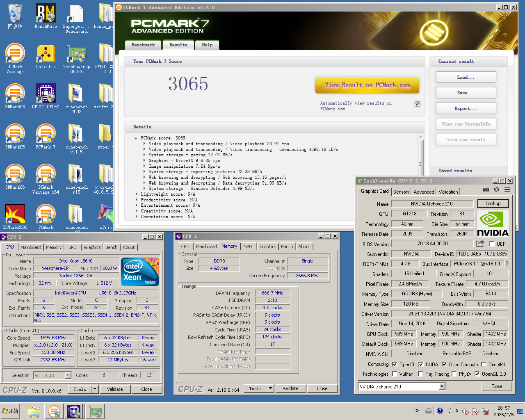Viewport: 525px width, 420px height.
Task: Click the Save... button
Action: 466,93
